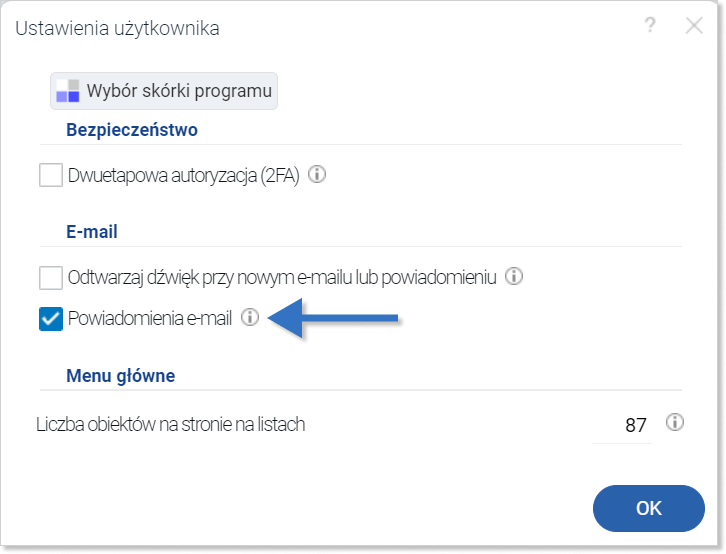Image resolution: width=726 pixels, height=554 pixels.
Task: Select the Menu główne section header
Action: click(120, 376)
